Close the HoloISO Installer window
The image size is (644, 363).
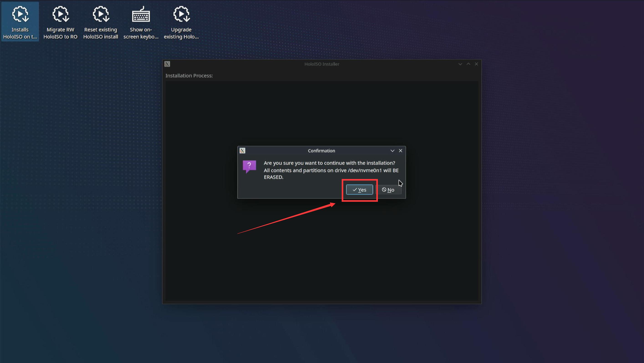476,64
